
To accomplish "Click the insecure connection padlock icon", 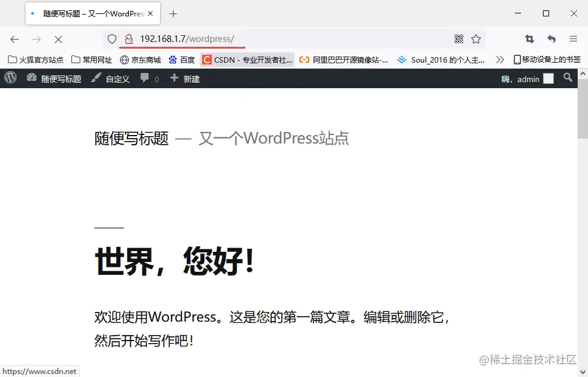I will click(128, 39).
